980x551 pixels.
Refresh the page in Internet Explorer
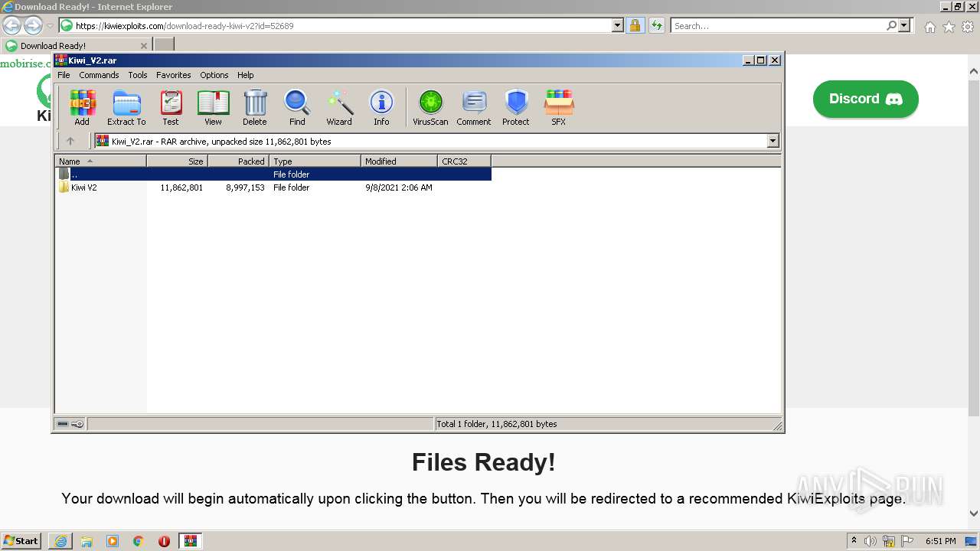[656, 25]
